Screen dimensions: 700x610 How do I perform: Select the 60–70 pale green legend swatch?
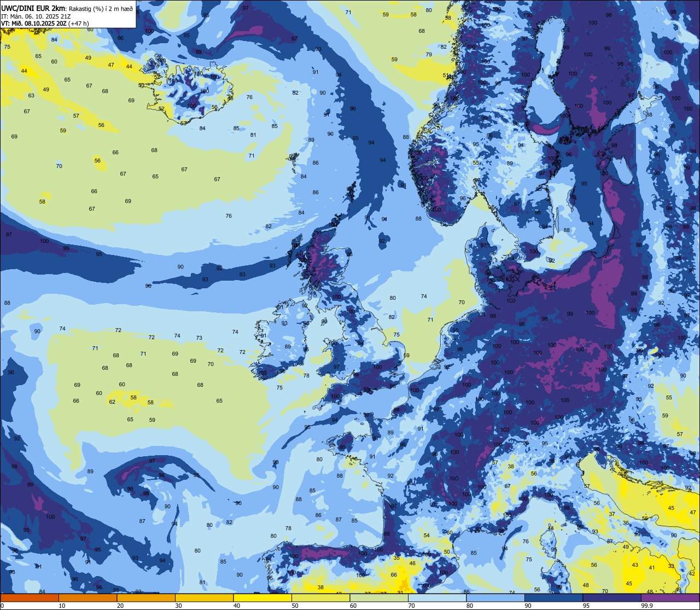[379, 597]
